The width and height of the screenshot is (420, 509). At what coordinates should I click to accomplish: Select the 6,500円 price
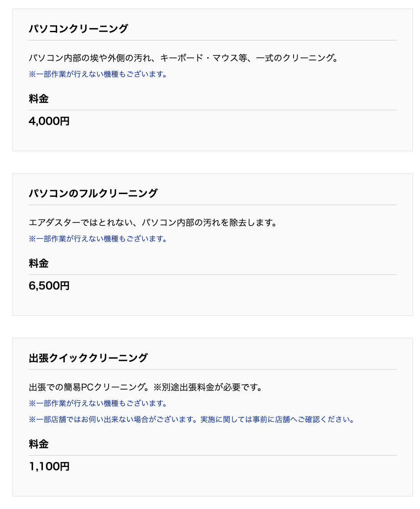[x=49, y=286]
